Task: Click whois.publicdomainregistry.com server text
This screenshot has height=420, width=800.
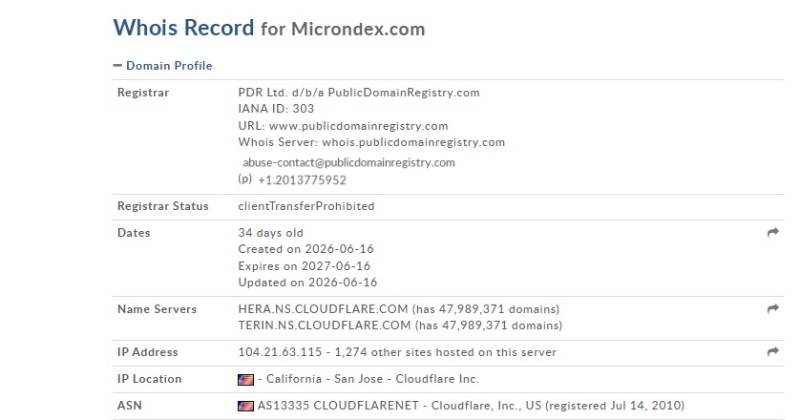Action: [413, 142]
